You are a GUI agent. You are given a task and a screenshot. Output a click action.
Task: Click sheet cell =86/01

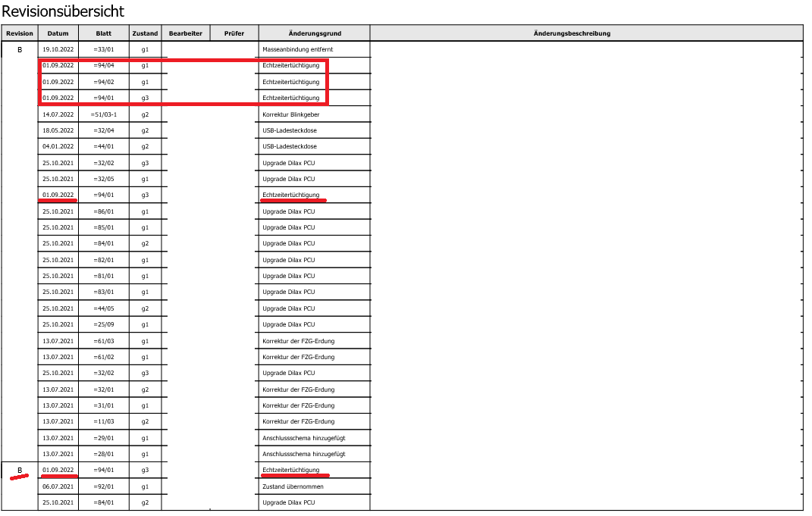[x=104, y=211]
